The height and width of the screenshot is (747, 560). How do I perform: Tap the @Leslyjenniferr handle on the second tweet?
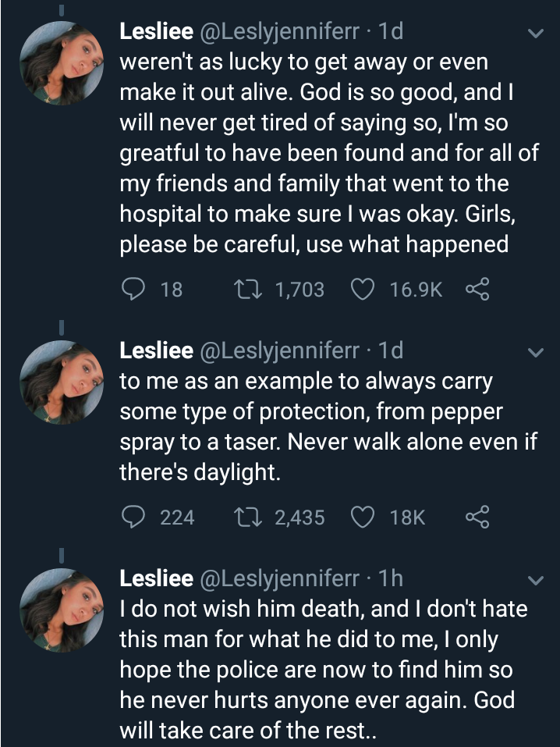[282, 351]
